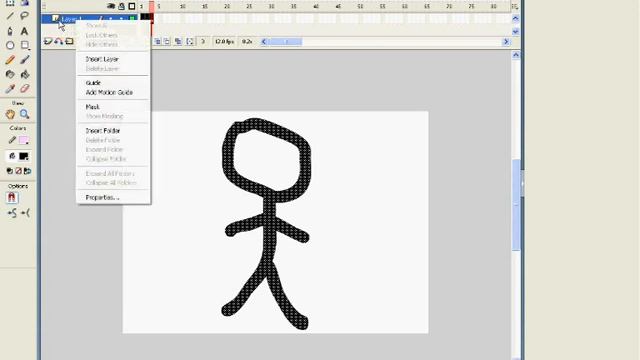Click the grayed Delete Layer menu entry
The width and height of the screenshot is (640, 360).
(102, 69)
